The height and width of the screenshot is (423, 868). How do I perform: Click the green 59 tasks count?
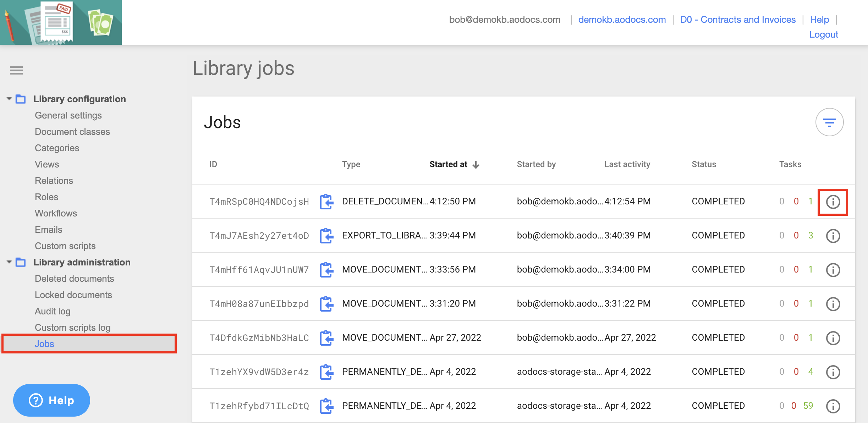(808, 406)
